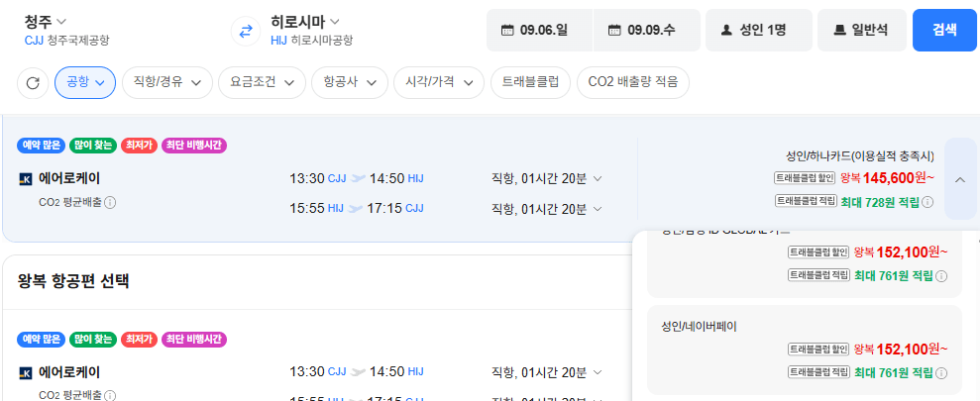The image size is (980, 401).
Task: Open CO2 평균배출 info icon in first result
Action: tap(110, 202)
